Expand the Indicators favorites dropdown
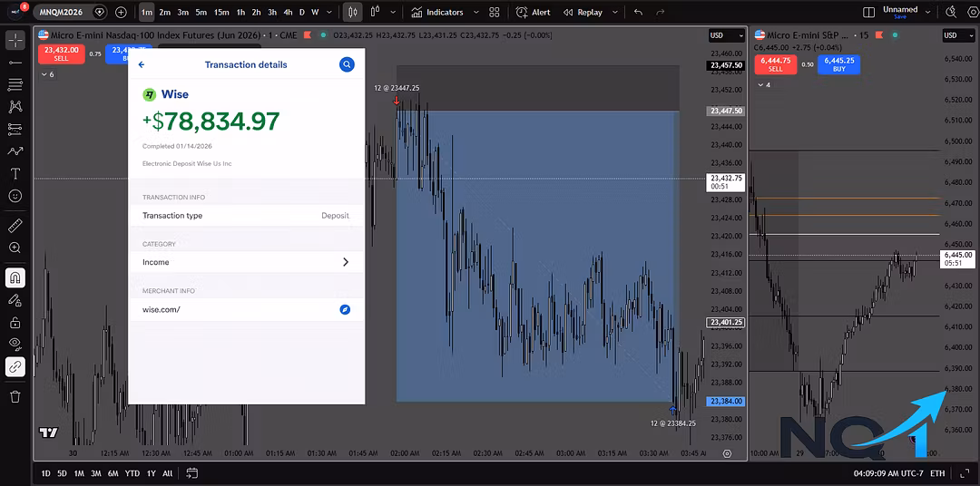 [476, 12]
